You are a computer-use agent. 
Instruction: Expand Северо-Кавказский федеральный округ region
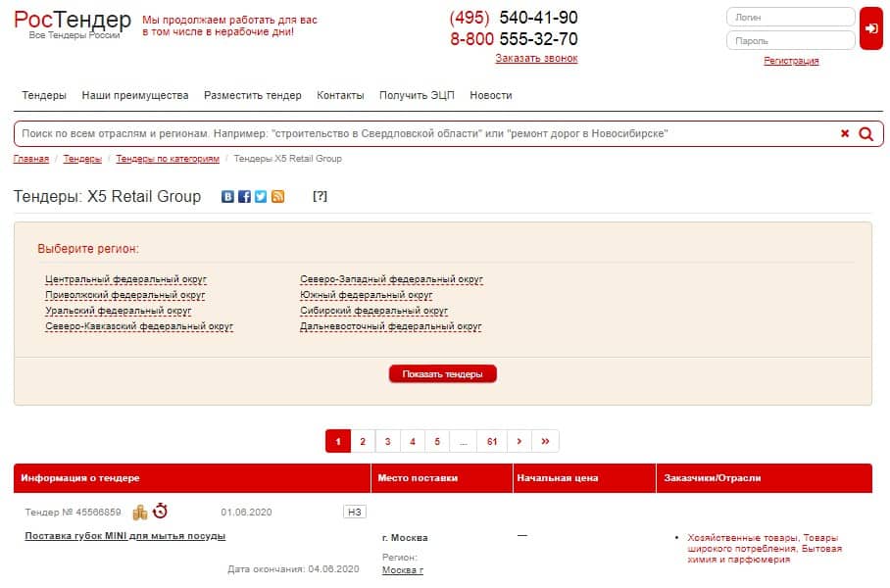tap(139, 326)
